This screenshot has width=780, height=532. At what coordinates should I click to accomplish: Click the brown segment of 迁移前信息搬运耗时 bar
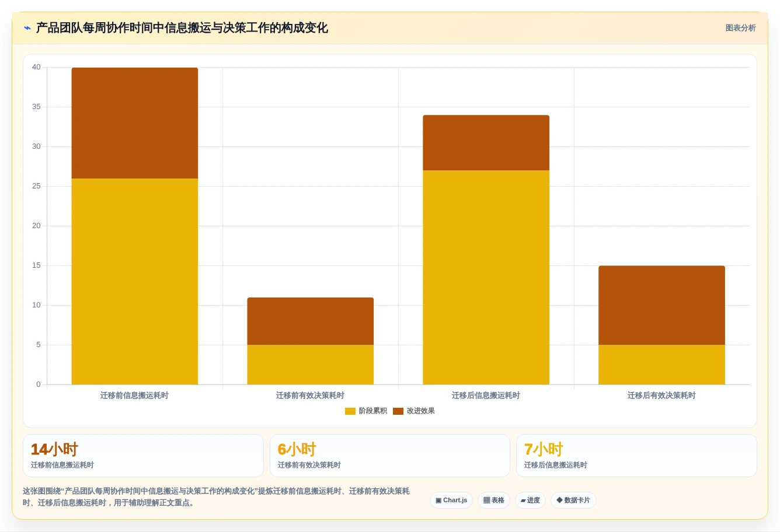click(x=135, y=123)
